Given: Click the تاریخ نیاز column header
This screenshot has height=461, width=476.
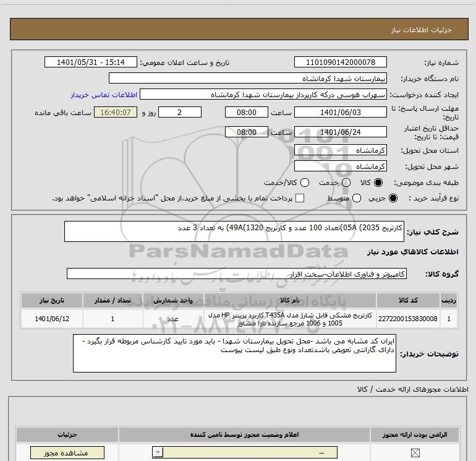Looking at the screenshot, I should point(52,300).
